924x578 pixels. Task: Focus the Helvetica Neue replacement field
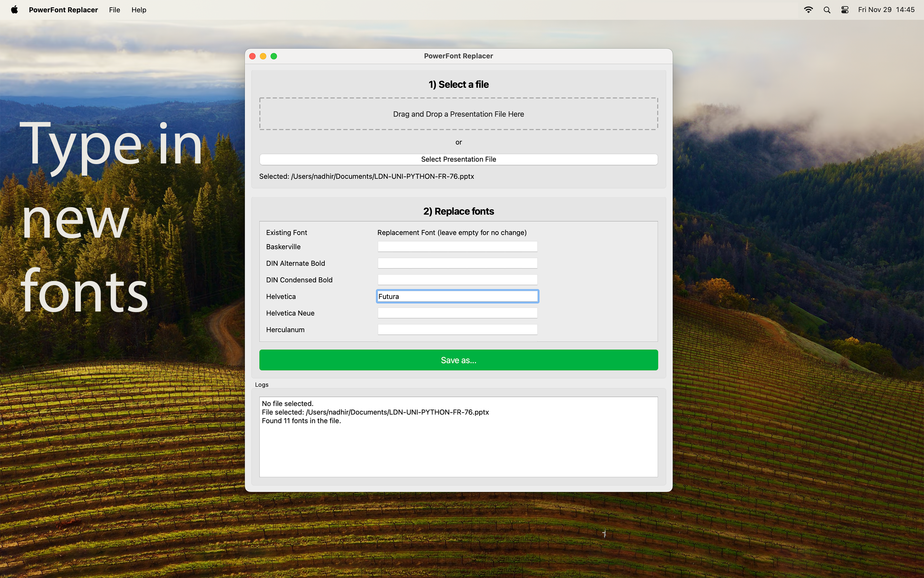pyautogui.click(x=458, y=313)
